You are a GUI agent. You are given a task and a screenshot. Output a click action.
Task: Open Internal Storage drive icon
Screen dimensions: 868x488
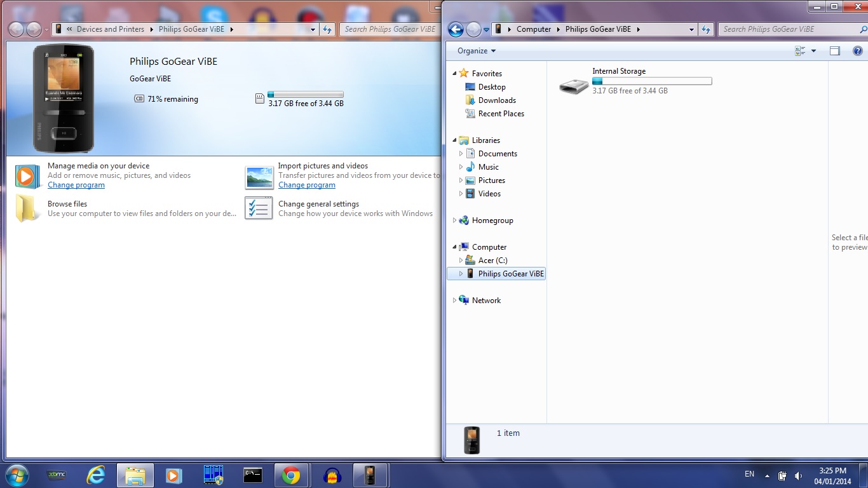click(574, 86)
